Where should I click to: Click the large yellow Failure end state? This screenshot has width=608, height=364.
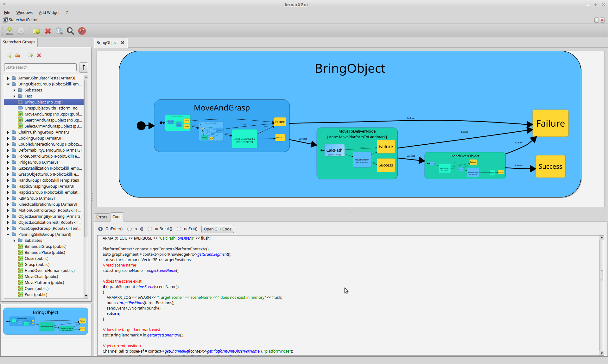point(550,123)
